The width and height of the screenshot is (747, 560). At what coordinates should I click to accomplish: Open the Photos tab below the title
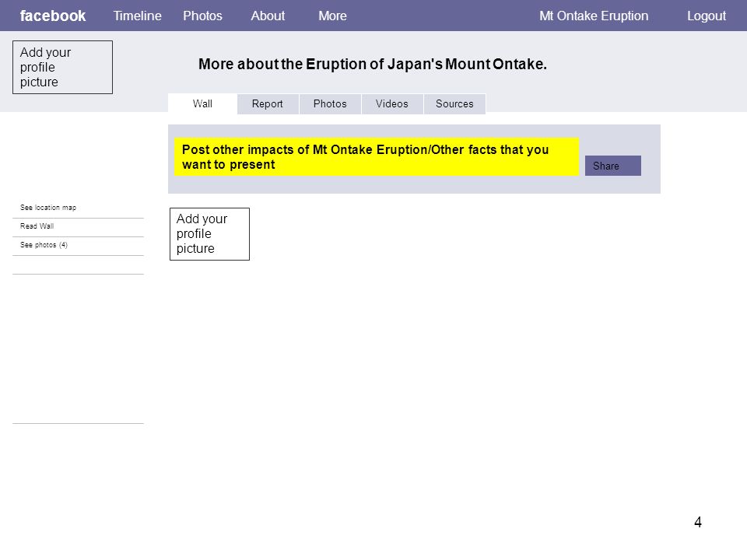(x=330, y=103)
